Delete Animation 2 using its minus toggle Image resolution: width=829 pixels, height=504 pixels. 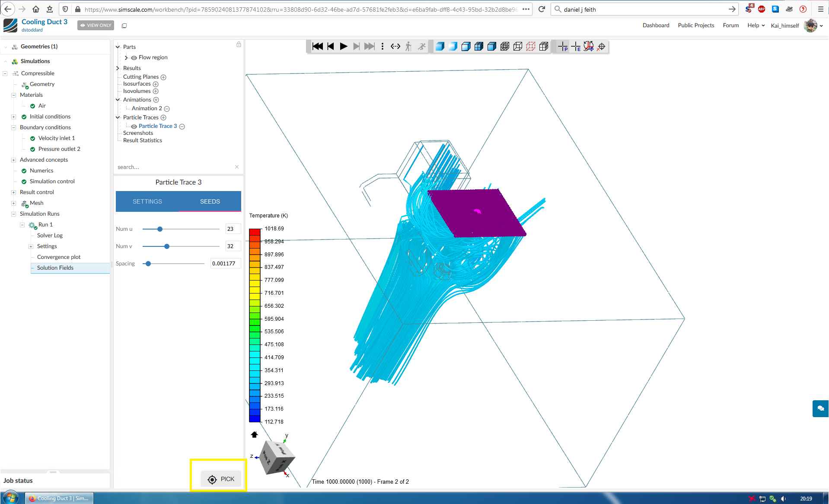pos(167,108)
